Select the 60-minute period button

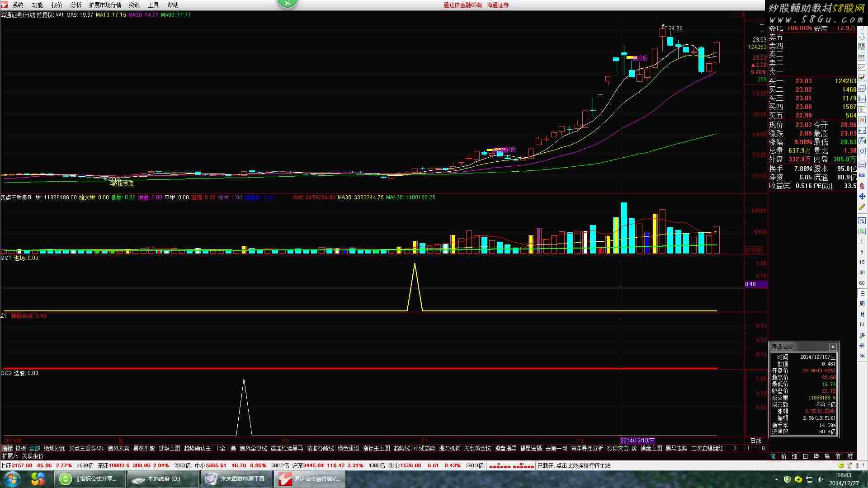pos(862,283)
